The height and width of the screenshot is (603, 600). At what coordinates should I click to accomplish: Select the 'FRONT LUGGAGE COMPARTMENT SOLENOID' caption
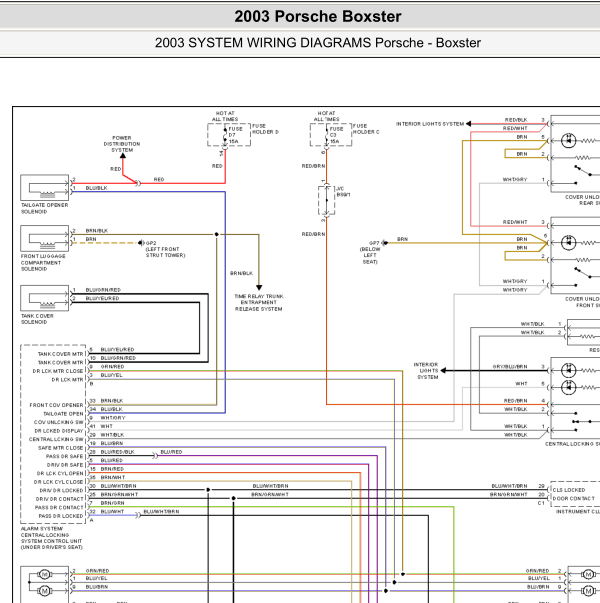click(x=43, y=262)
